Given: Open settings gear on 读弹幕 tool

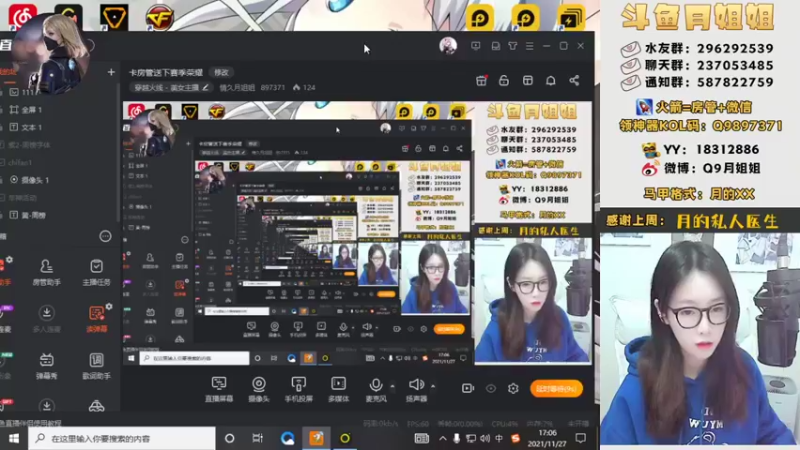Looking at the screenshot, I should coord(109,307).
